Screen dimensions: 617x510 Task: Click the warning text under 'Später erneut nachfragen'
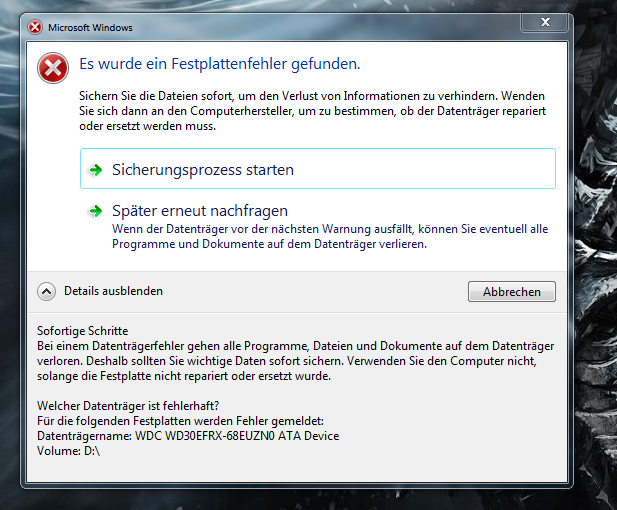click(x=330, y=237)
